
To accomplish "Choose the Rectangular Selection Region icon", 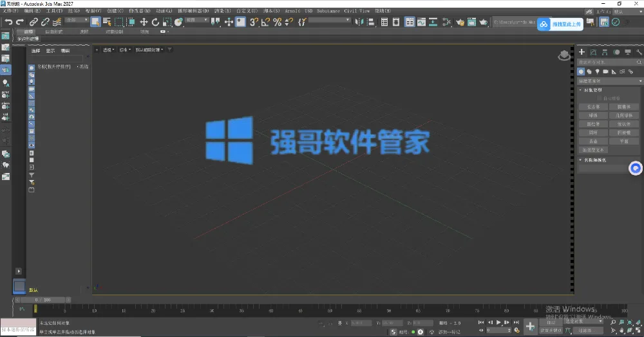I will pos(118,22).
